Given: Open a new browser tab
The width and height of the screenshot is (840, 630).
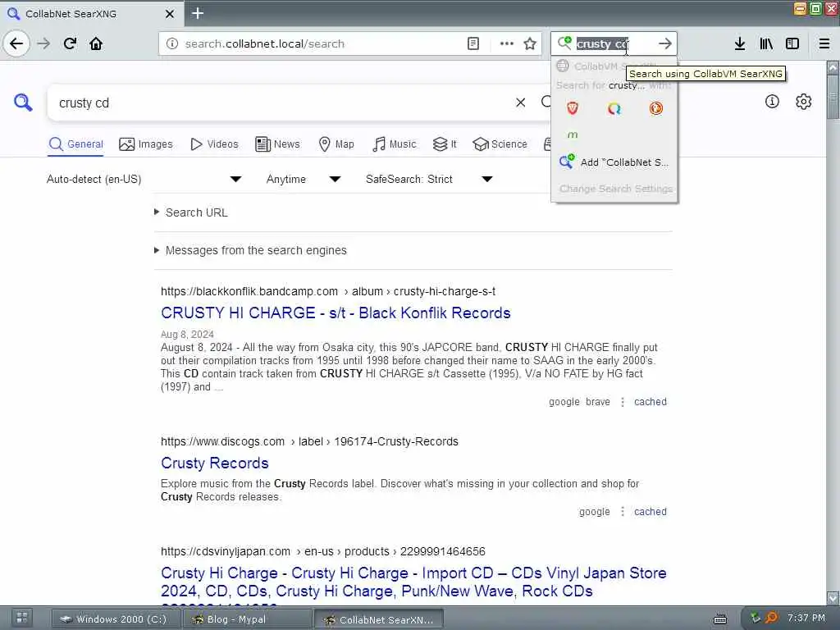Looking at the screenshot, I should [x=198, y=13].
